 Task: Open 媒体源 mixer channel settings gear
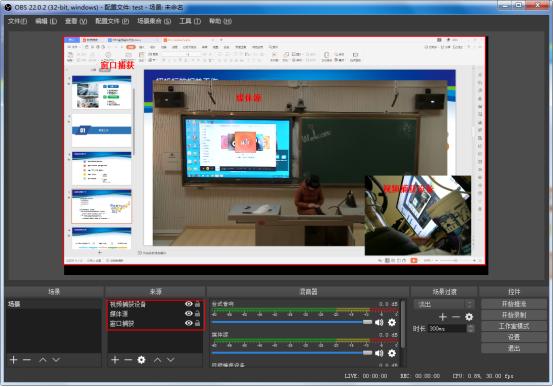pyautogui.click(x=392, y=353)
